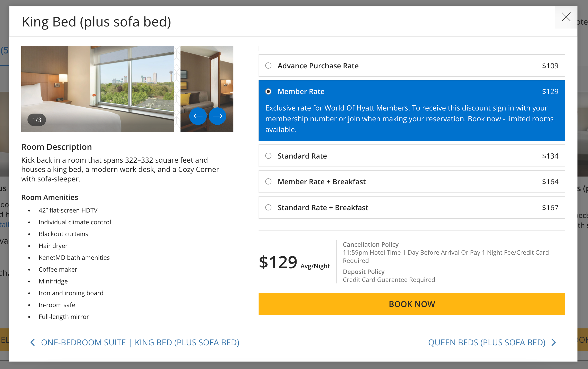Image resolution: width=588 pixels, height=369 pixels.
Task: Go to One-Bedroom Suite King Bed room
Action: (x=140, y=342)
